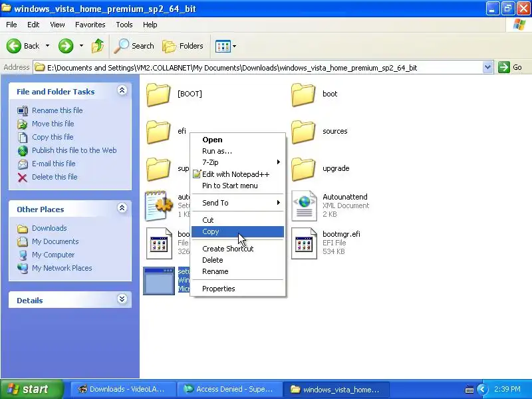
Task: Click the Go button
Action: pos(510,67)
